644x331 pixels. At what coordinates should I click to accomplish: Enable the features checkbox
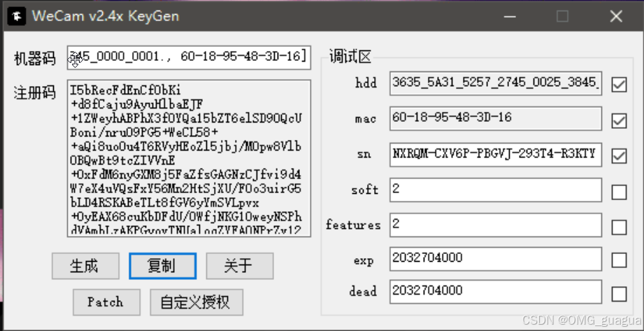pyautogui.click(x=619, y=227)
